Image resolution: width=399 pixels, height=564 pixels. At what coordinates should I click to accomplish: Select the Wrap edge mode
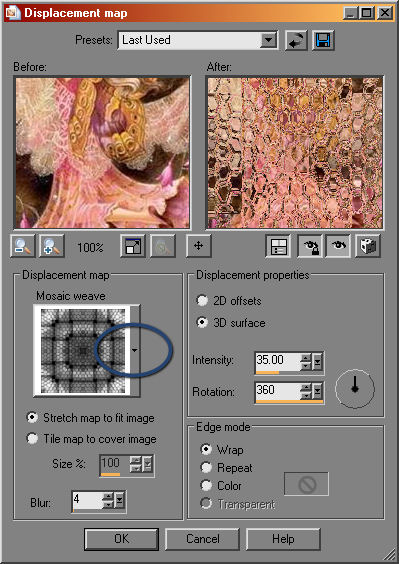tap(206, 450)
